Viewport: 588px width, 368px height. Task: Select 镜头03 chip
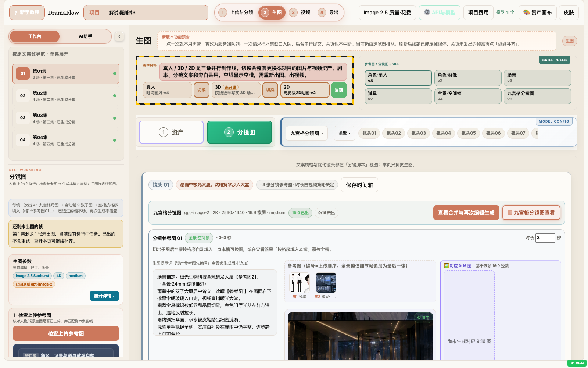(x=418, y=133)
